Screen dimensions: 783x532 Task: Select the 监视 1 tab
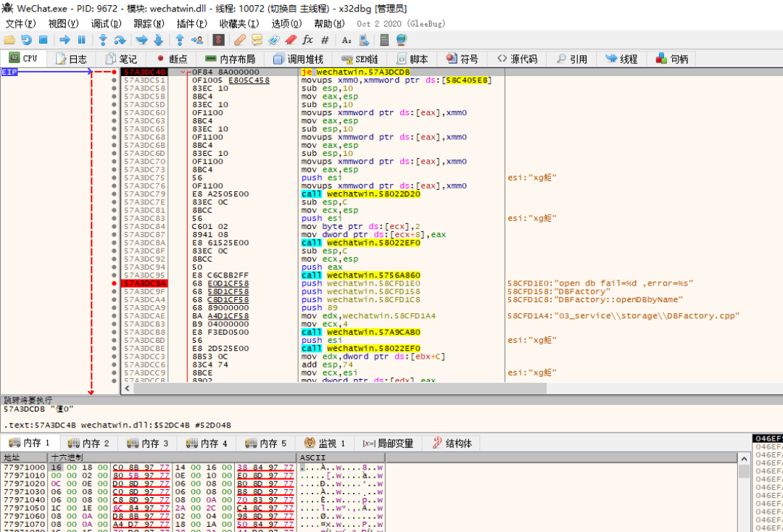325,443
